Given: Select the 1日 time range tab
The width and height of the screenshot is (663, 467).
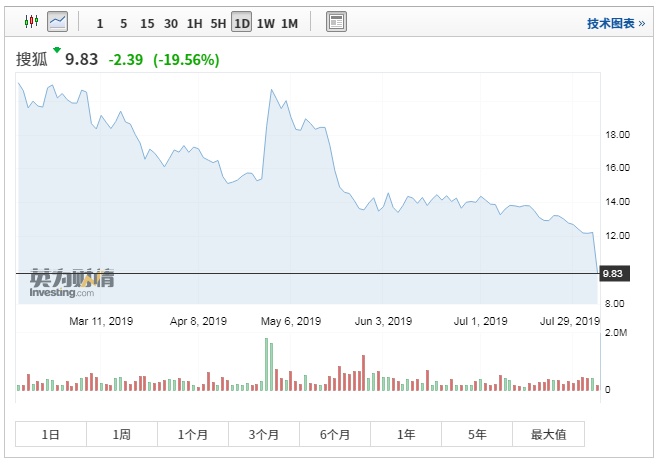Looking at the screenshot, I should tap(51, 434).
